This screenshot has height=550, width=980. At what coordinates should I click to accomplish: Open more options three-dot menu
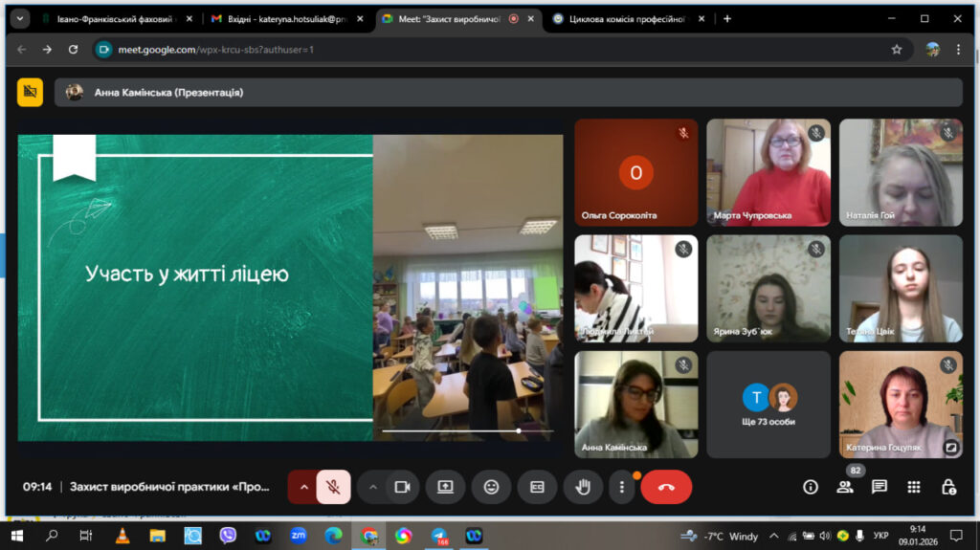point(621,487)
